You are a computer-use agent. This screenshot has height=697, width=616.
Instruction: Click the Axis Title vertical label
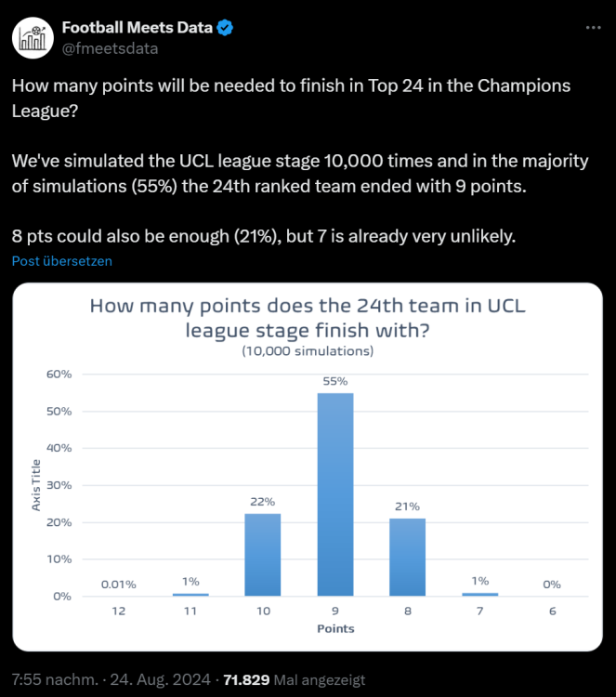tap(36, 485)
